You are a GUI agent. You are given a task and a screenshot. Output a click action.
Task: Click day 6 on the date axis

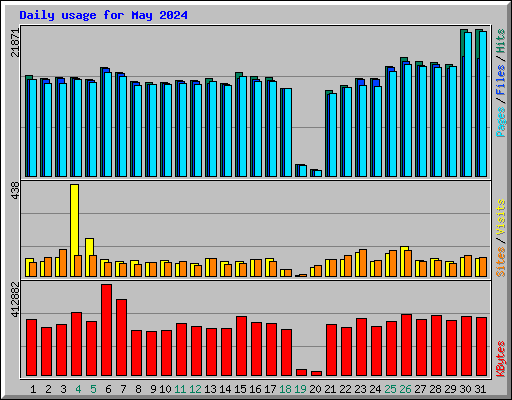108,389
